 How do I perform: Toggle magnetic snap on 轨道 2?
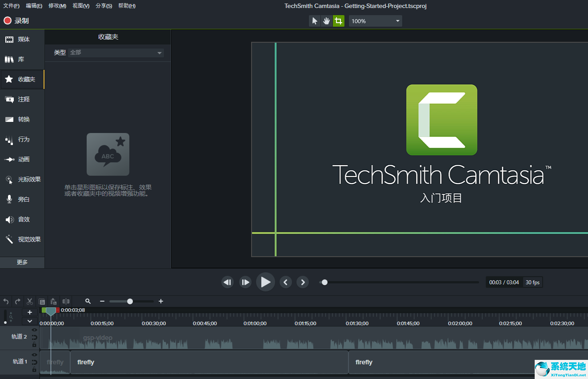click(34, 337)
